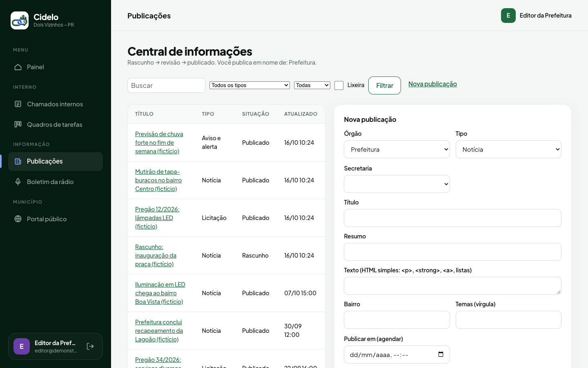Expand the Secretaria dropdown
Screen dimensions: 588x368
[x=397, y=184]
